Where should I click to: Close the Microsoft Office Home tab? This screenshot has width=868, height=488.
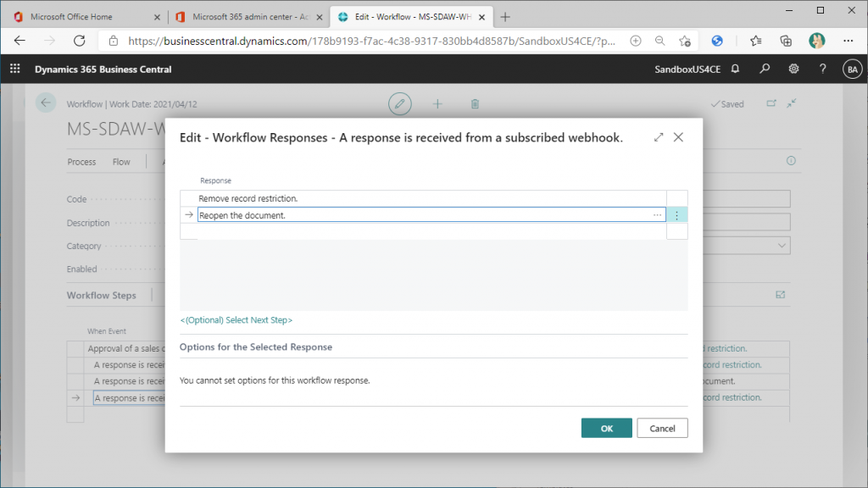[x=157, y=17]
